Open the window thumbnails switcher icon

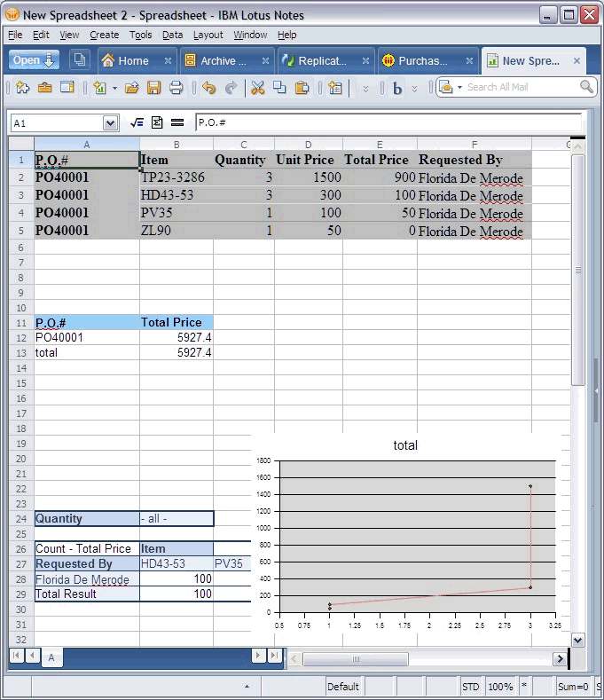81,59
